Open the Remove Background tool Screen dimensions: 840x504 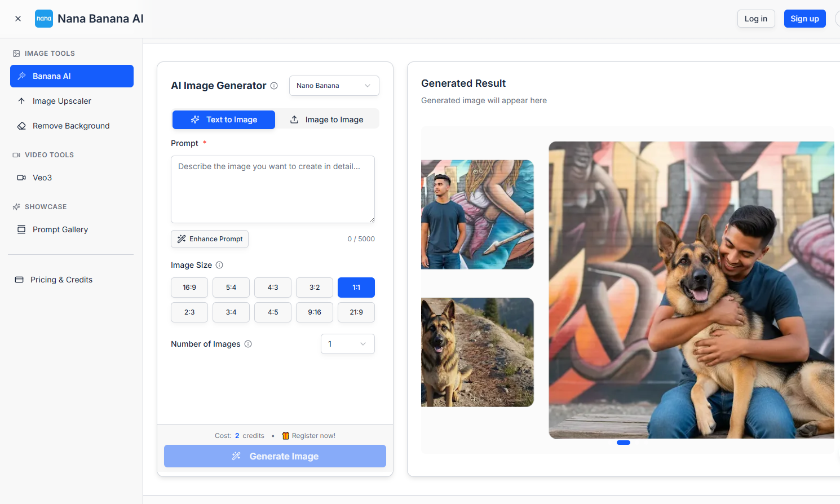pyautogui.click(x=70, y=126)
